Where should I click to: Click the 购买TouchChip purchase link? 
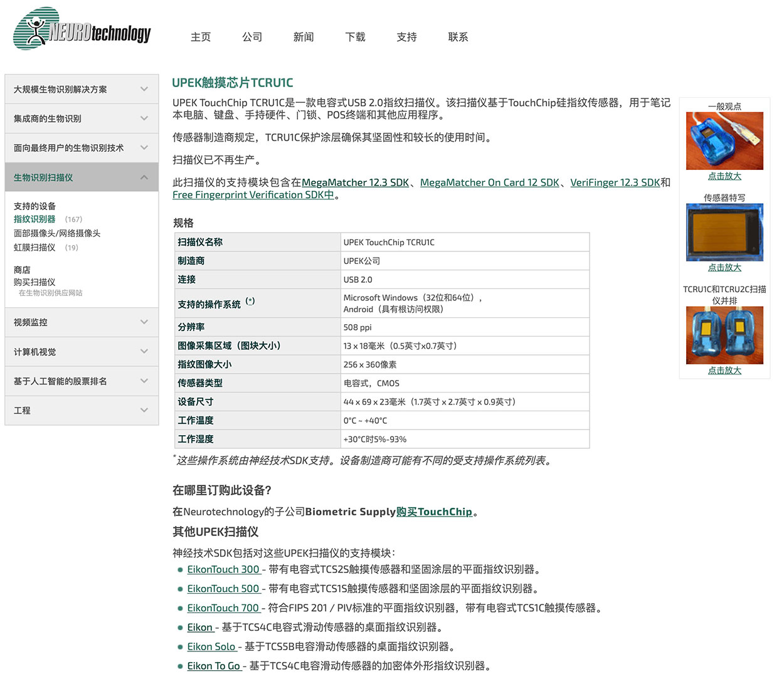[x=435, y=512]
